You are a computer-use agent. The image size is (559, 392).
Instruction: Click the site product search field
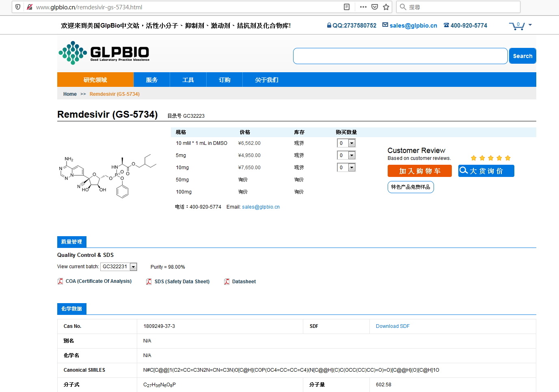tap(400, 56)
